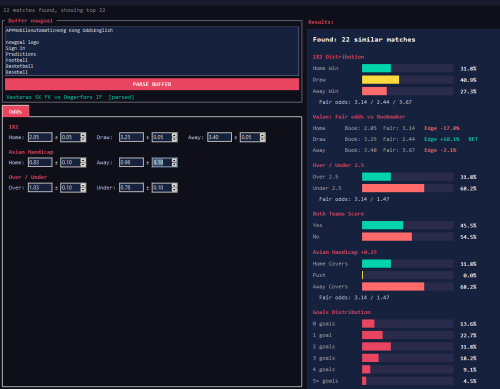Screen dimensions: 500x389
Task: Click the PARSE BUFFER button
Action: 152,84
